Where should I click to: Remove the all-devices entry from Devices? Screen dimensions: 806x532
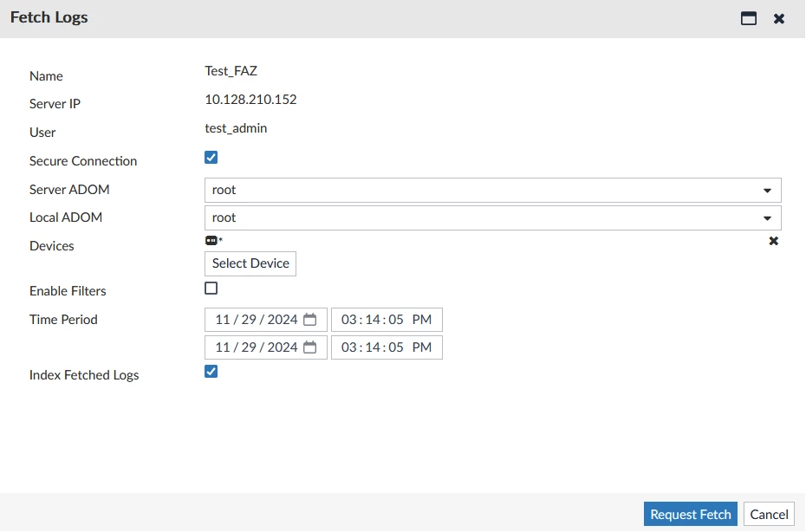click(773, 241)
